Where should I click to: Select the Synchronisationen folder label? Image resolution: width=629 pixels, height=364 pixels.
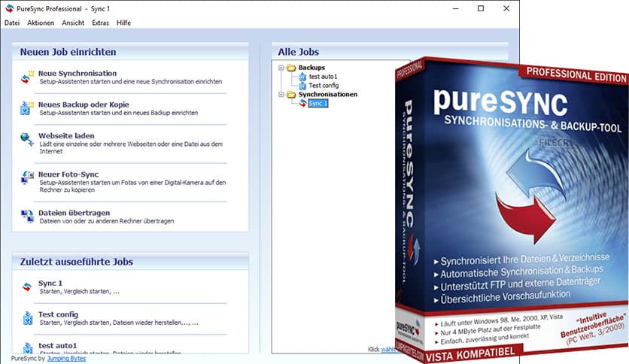coord(328,95)
